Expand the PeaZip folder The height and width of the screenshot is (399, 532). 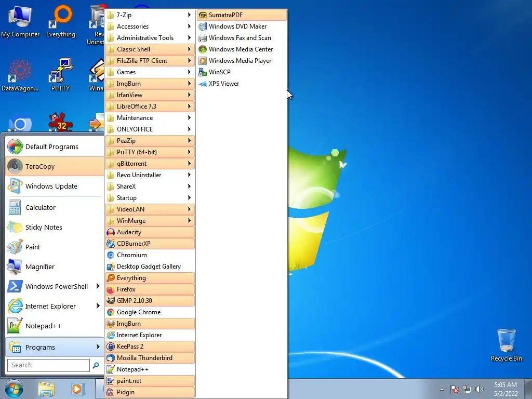coord(150,140)
